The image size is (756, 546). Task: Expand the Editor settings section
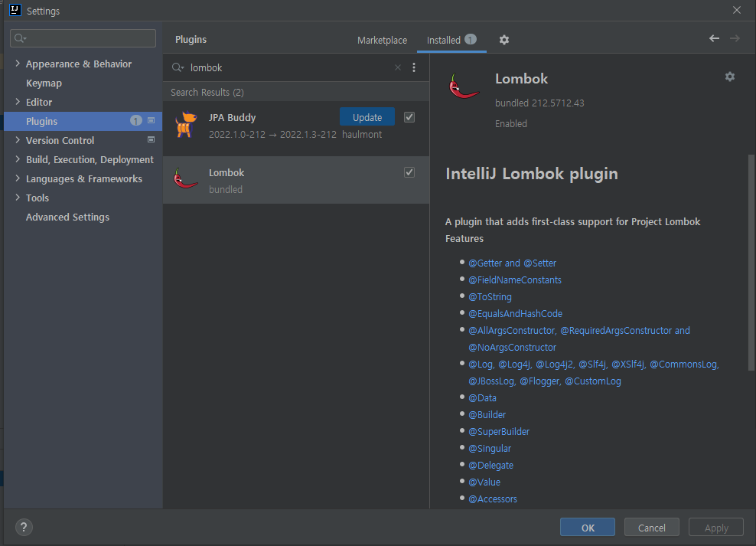18,101
